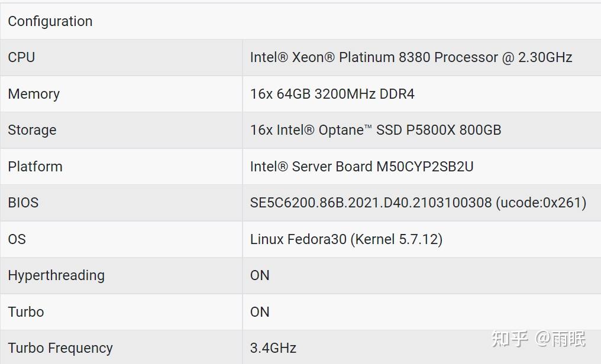Click the Optane SSD P5800X 800GB value
Screen dimensions: 601x364
click(376, 130)
